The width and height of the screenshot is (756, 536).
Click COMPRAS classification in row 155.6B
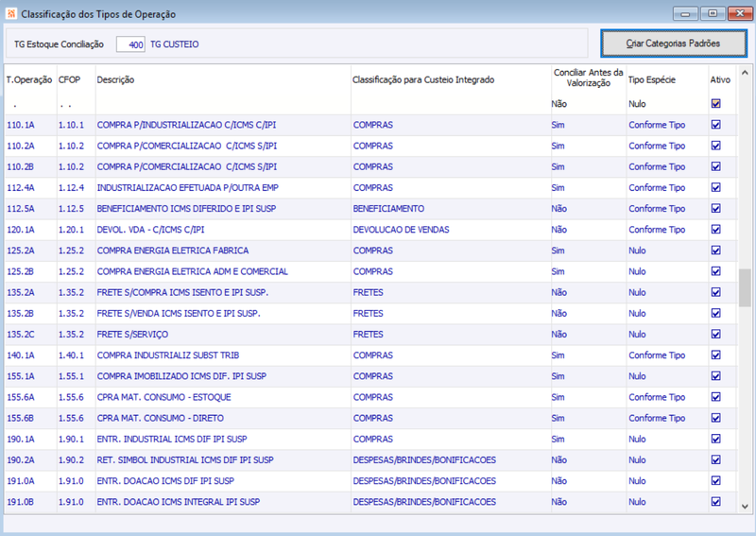[x=372, y=418]
